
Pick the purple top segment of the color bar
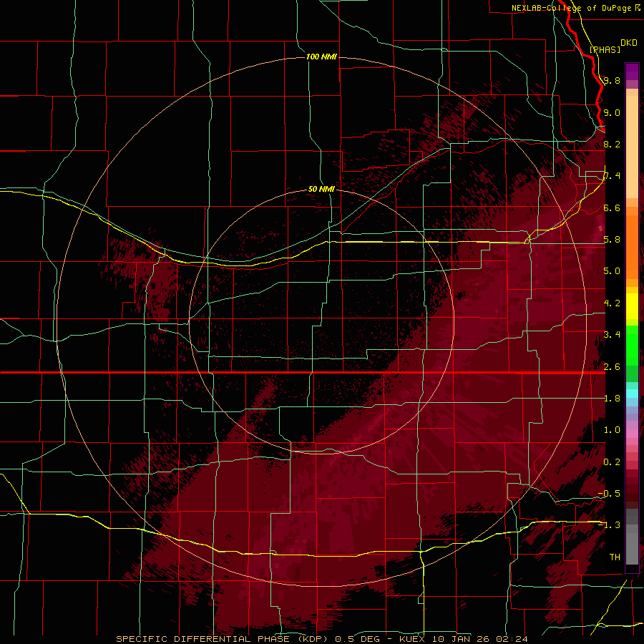pyautogui.click(x=632, y=72)
